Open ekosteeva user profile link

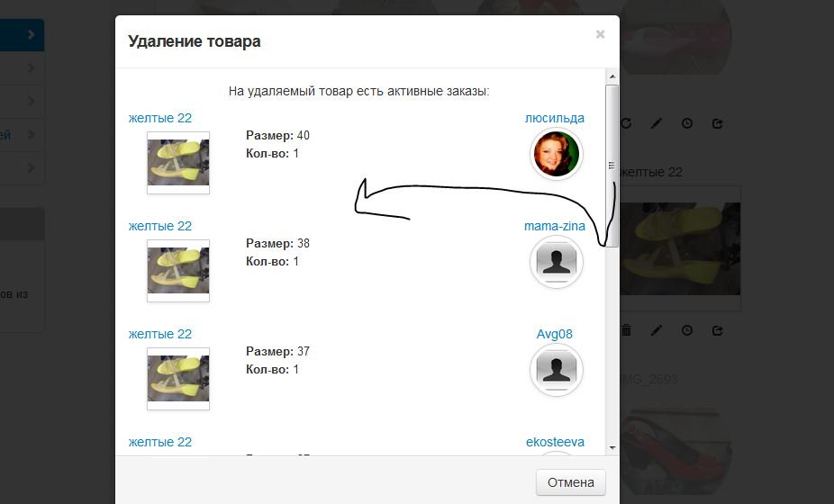[556, 442]
